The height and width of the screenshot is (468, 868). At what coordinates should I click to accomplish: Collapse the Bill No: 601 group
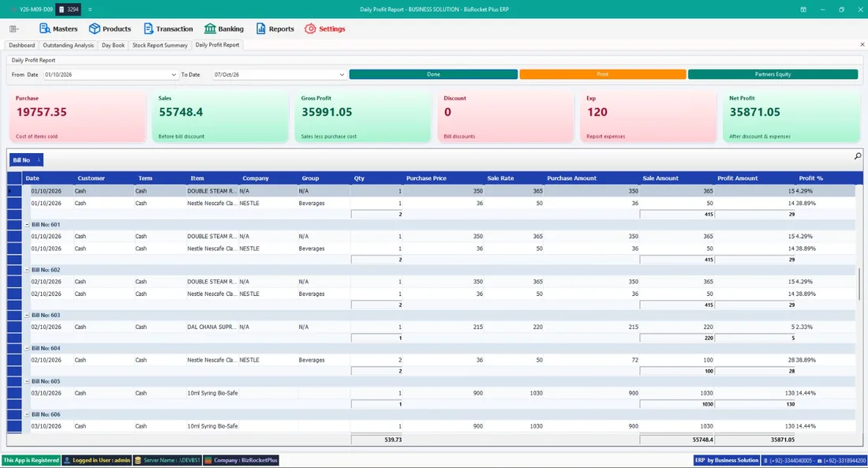[x=27, y=225]
